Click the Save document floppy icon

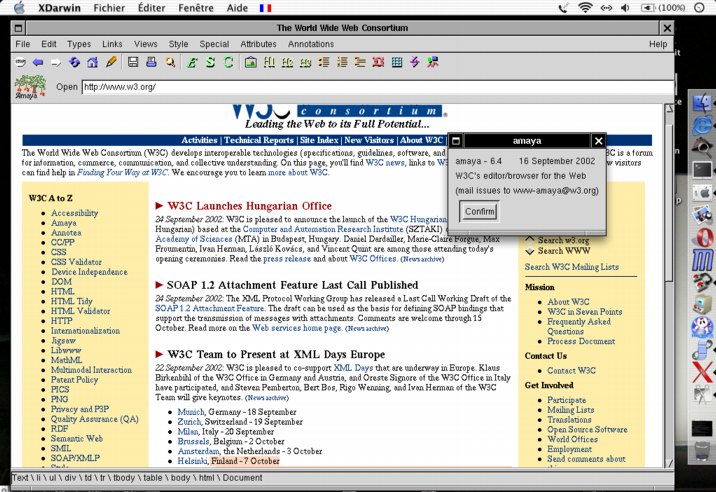134,62
